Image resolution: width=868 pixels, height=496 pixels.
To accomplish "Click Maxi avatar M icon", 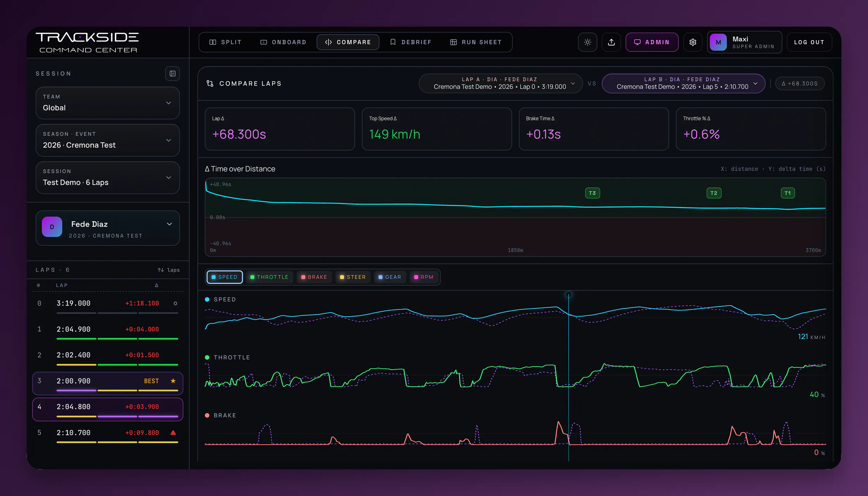I will [x=718, y=42].
